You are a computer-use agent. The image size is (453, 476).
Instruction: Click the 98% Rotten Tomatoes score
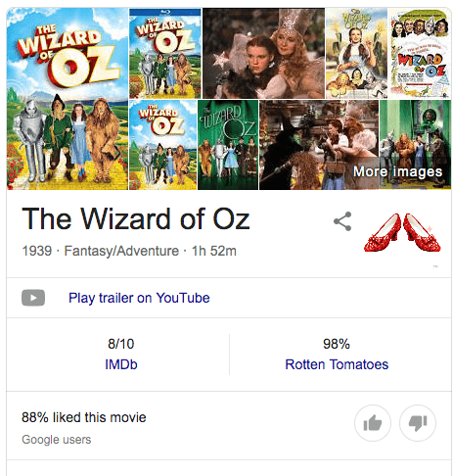click(x=337, y=344)
